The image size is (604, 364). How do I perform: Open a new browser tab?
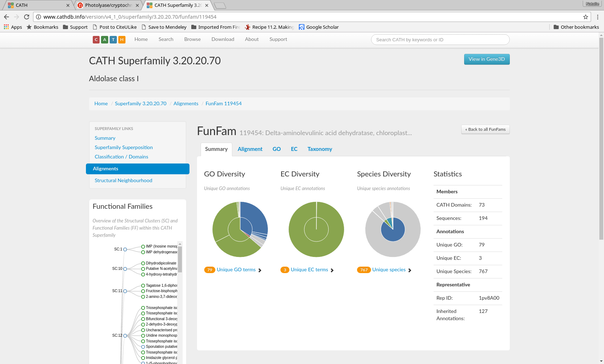tap(220, 5)
